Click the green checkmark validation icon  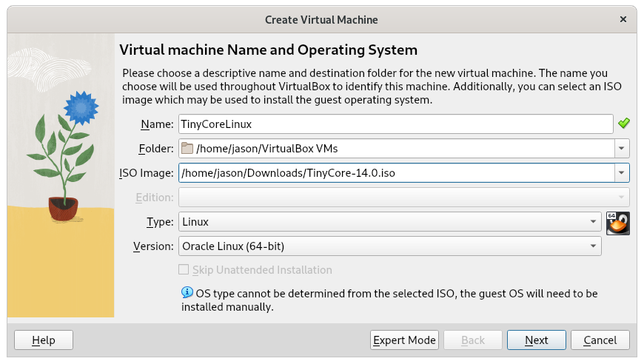pos(623,123)
